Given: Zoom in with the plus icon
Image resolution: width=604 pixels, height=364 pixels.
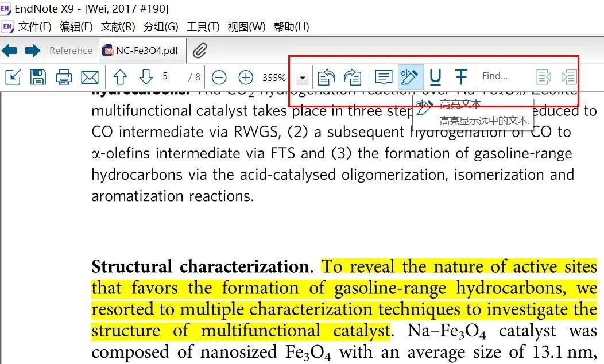Looking at the screenshot, I should [246, 78].
